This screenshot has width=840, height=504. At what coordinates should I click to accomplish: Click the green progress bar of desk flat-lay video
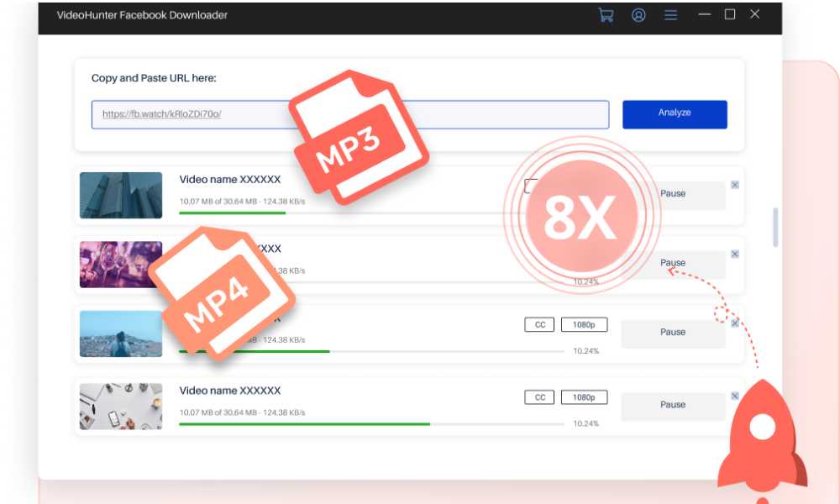tap(304, 424)
